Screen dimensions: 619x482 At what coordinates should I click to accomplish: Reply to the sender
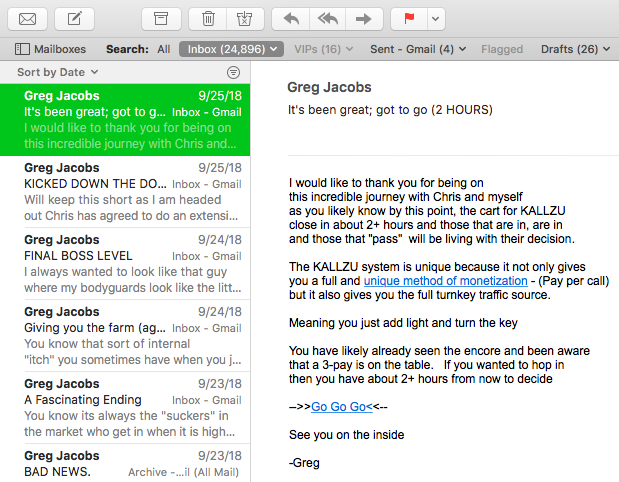(x=291, y=18)
